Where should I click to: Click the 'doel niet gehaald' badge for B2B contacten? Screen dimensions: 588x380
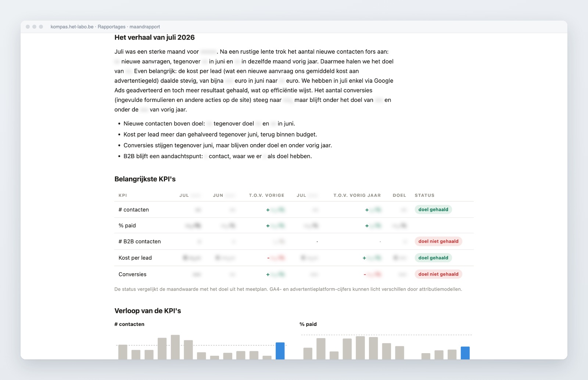[438, 241]
